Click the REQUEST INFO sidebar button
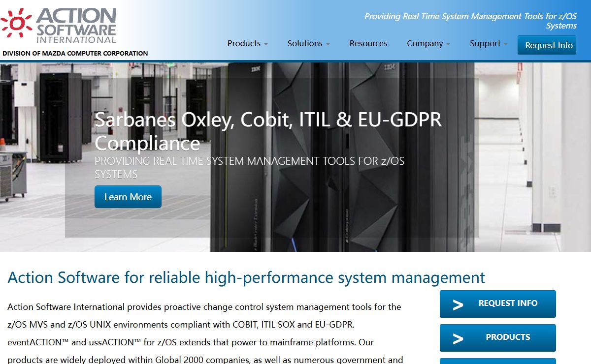This screenshot has width=591, height=364. click(498, 304)
